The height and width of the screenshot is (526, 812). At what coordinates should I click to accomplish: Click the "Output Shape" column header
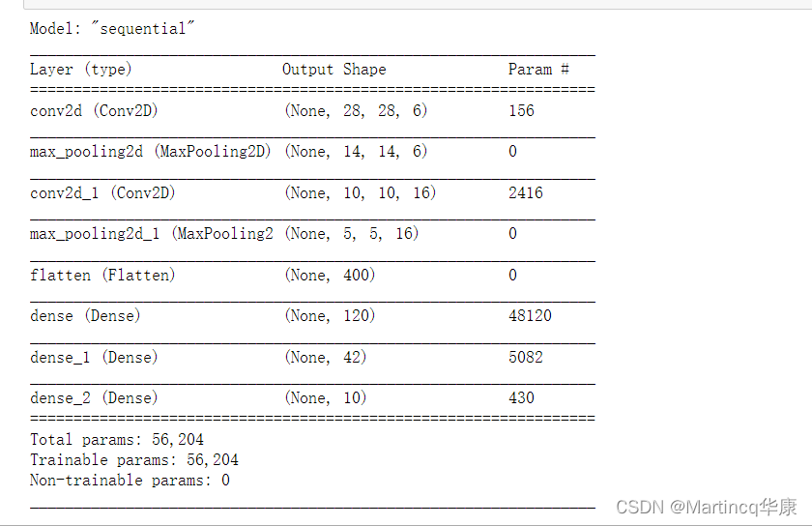tap(333, 70)
